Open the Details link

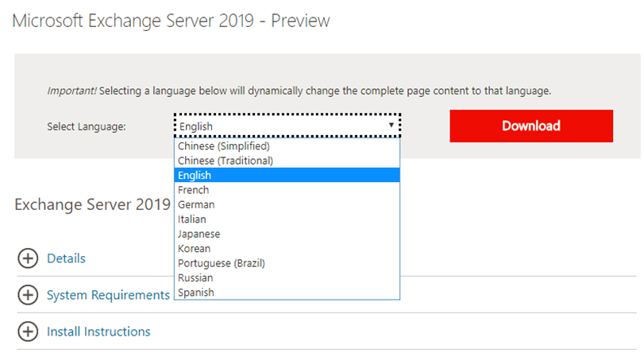[x=66, y=258]
